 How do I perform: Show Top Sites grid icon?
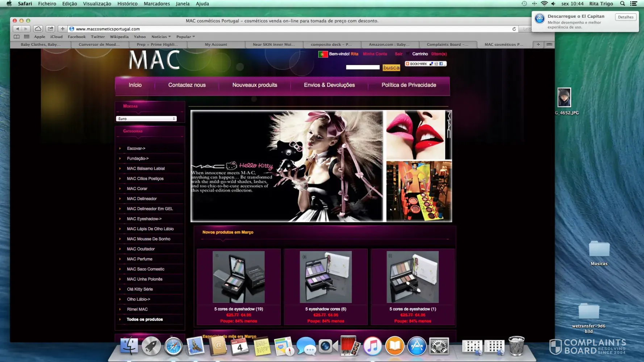click(26, 37)
